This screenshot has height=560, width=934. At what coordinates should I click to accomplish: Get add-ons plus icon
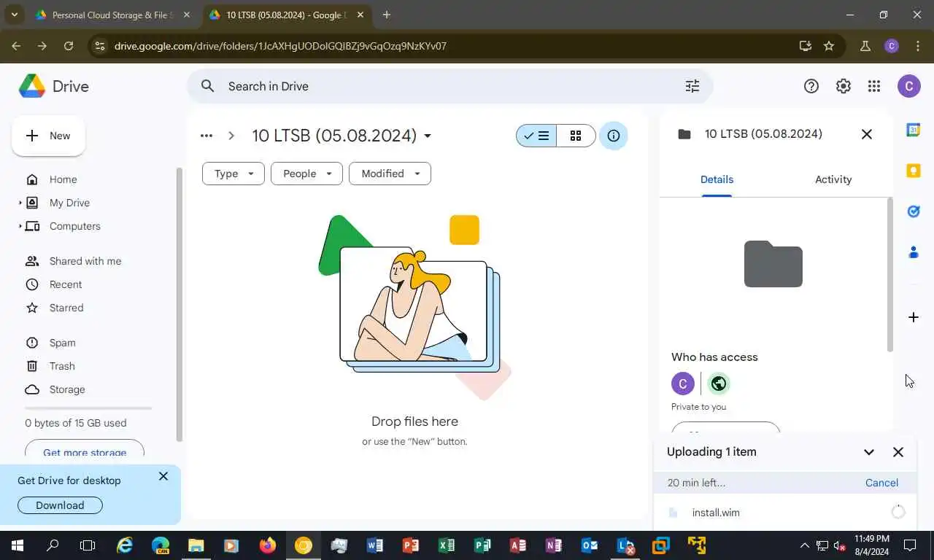(x=914, y=317)
